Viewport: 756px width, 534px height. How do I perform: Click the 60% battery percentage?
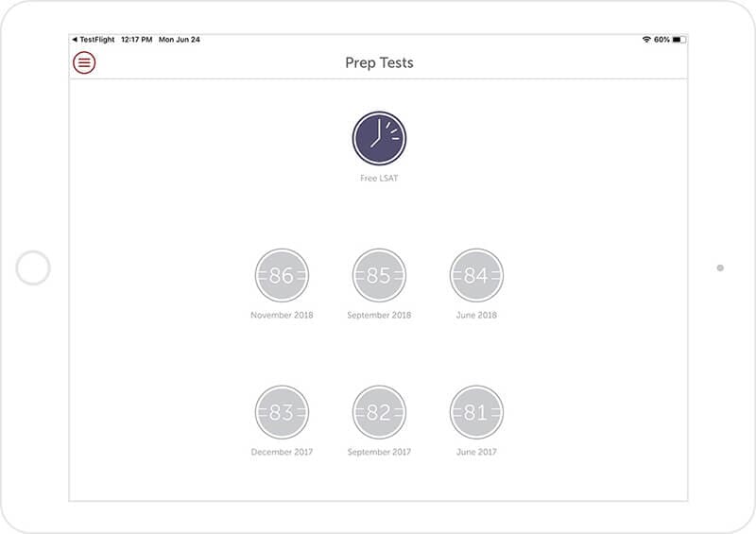coord(662,40)
